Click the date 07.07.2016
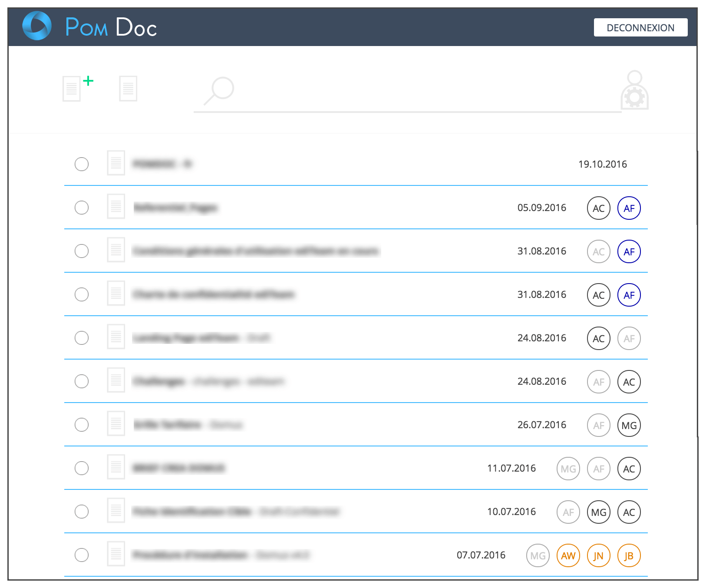 [x=481, y=555]
